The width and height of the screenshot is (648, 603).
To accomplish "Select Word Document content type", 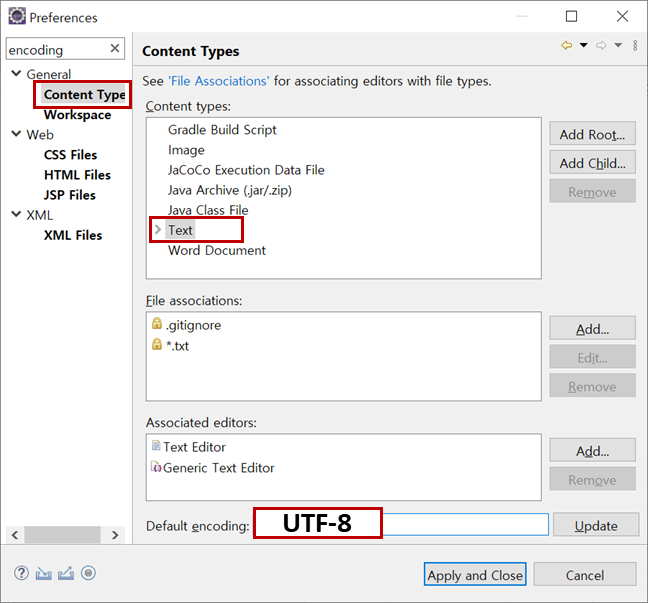I will click(217, 250).
